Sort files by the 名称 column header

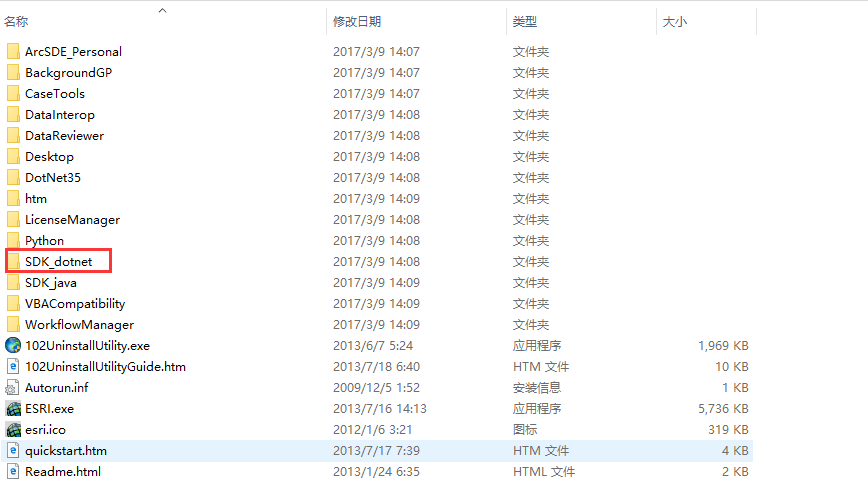tap(16, 22)
